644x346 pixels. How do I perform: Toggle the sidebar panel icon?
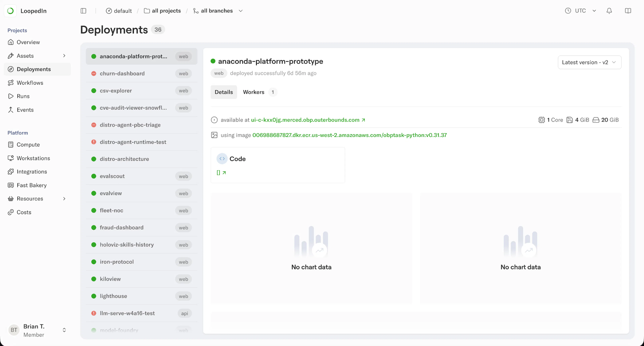pos(83,11)
